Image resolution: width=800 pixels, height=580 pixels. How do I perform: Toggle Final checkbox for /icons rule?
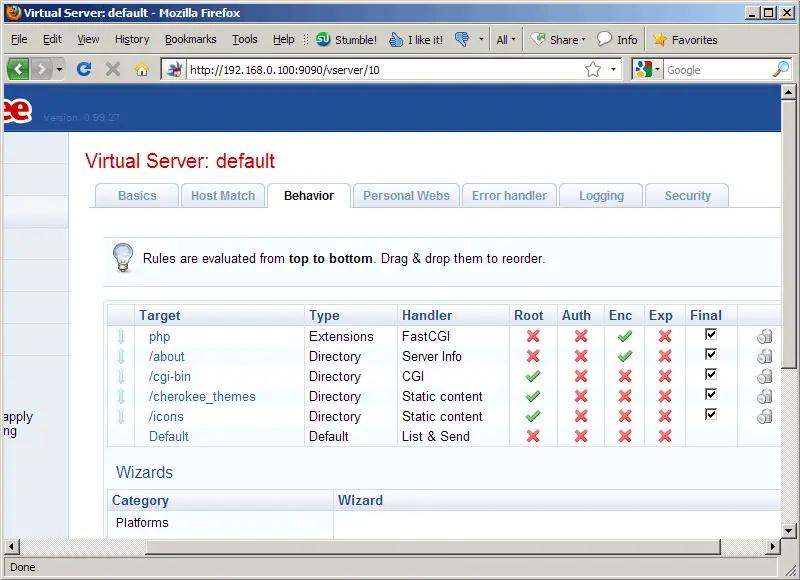711,415
